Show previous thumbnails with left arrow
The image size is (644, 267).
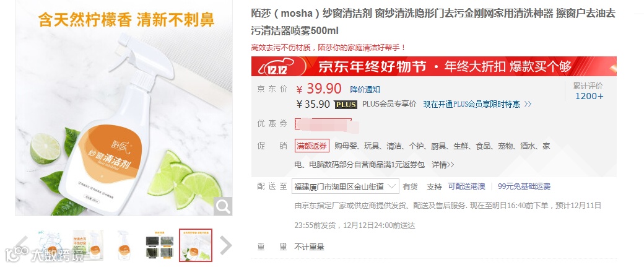tap(22, 245)
